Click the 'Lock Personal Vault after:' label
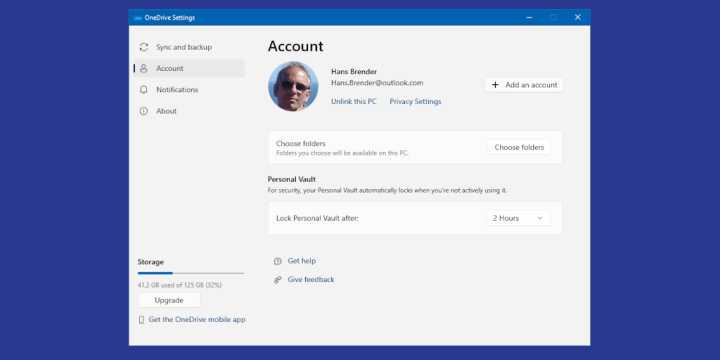This screenshot has width=720, height=360. tap(317, 219)
